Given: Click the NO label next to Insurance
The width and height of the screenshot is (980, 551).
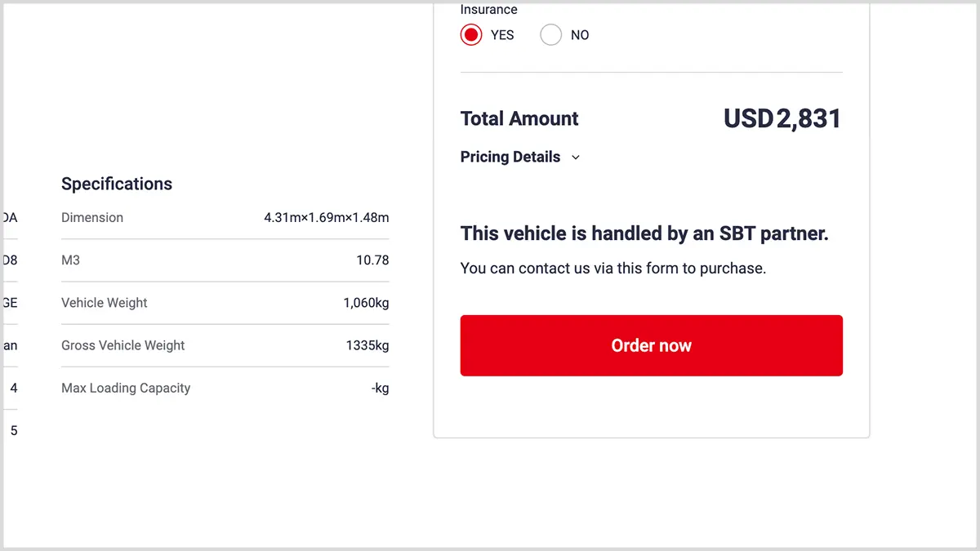Looking at the screenshot, I should click(580, 35).
